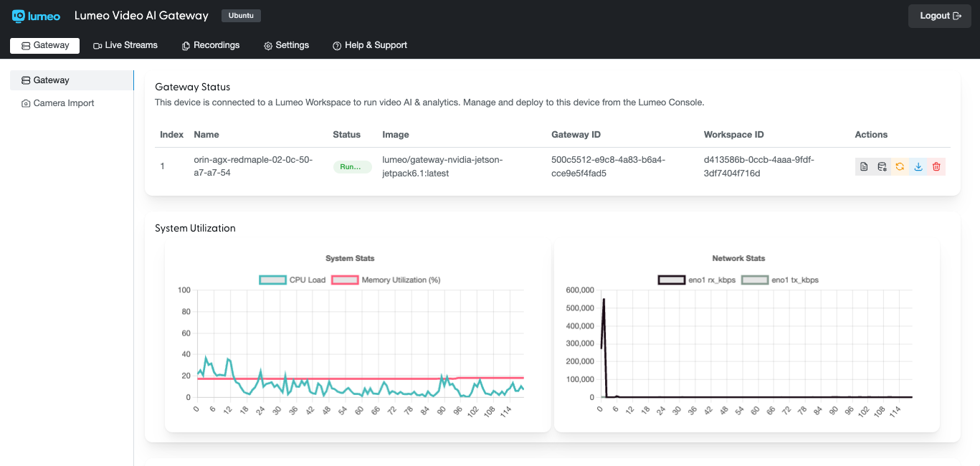Click the Image column header
980x466 pixels.
(396, 135)
